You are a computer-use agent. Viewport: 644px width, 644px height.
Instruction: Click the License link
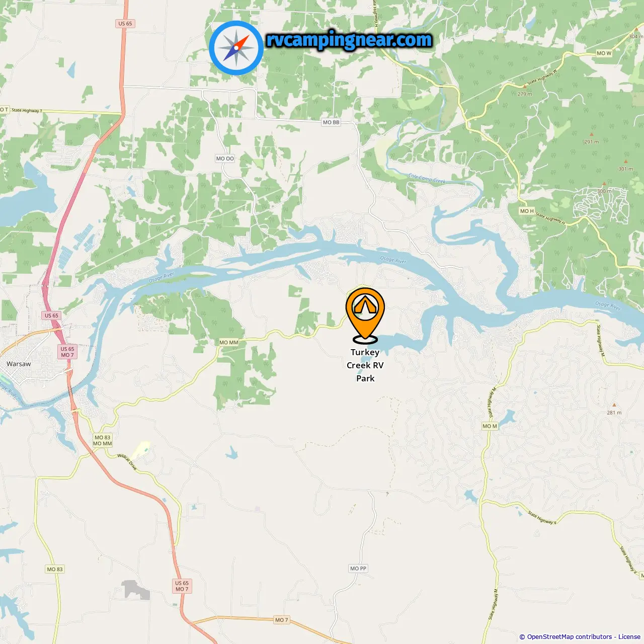[629, 637]
